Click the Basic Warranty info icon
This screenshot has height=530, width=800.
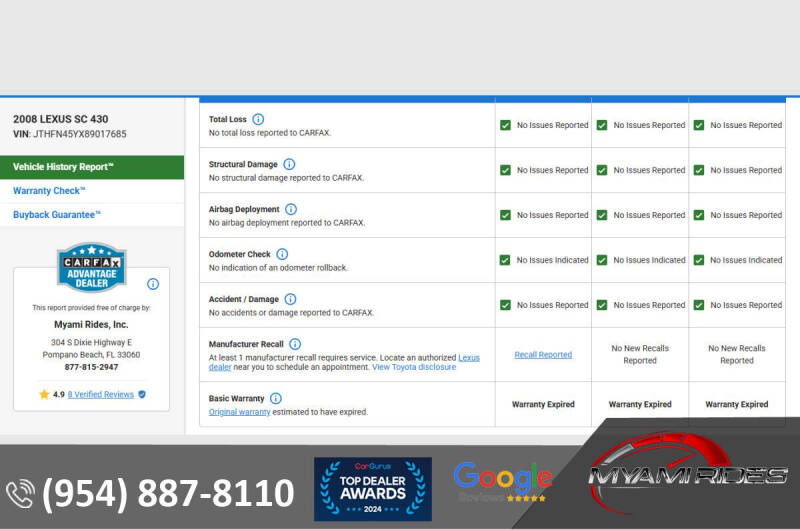coord(276,398)
